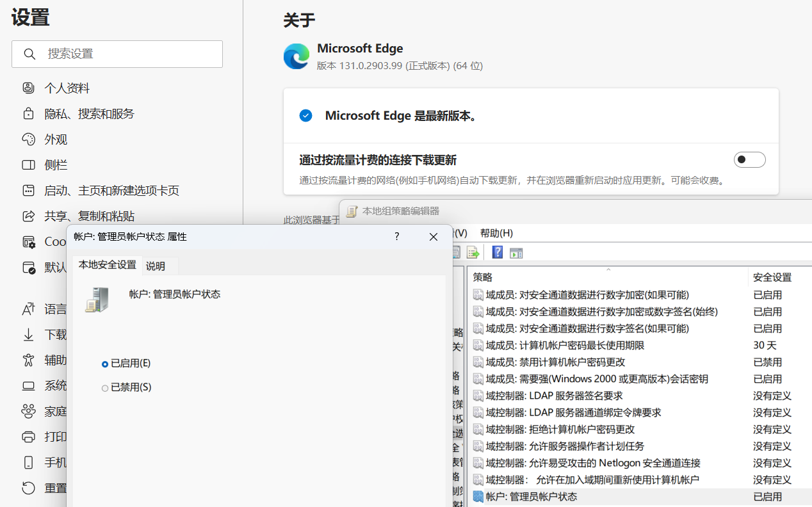
Task: Select 域控制器: 允许服务器操作者计划任务 policy
Action: coord(640,446)
